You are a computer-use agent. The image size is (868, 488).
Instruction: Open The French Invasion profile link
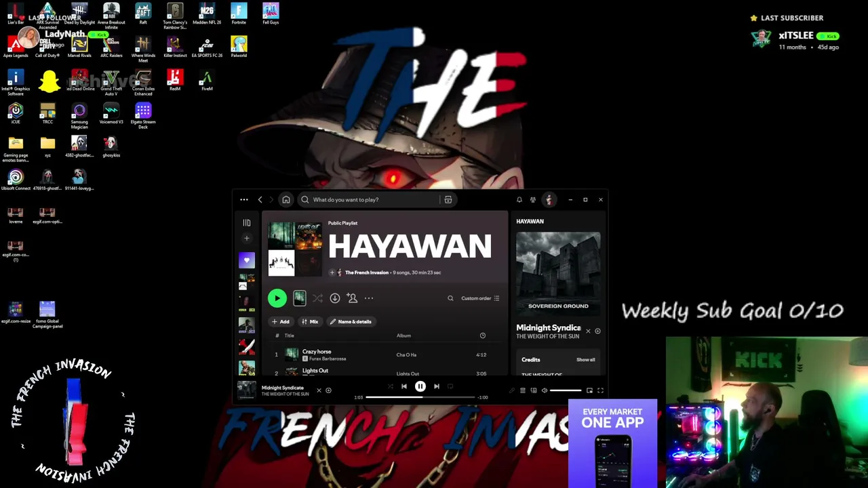[x=367, y=272]
